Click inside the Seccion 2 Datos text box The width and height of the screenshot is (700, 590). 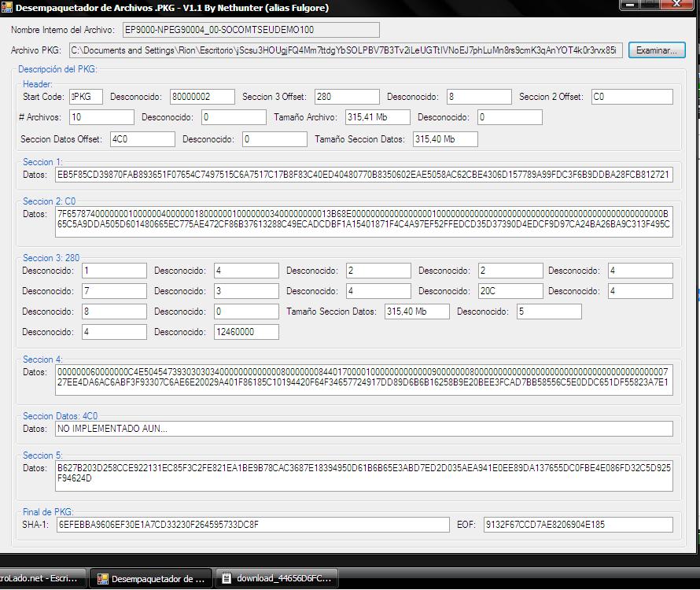pos(364,222)
